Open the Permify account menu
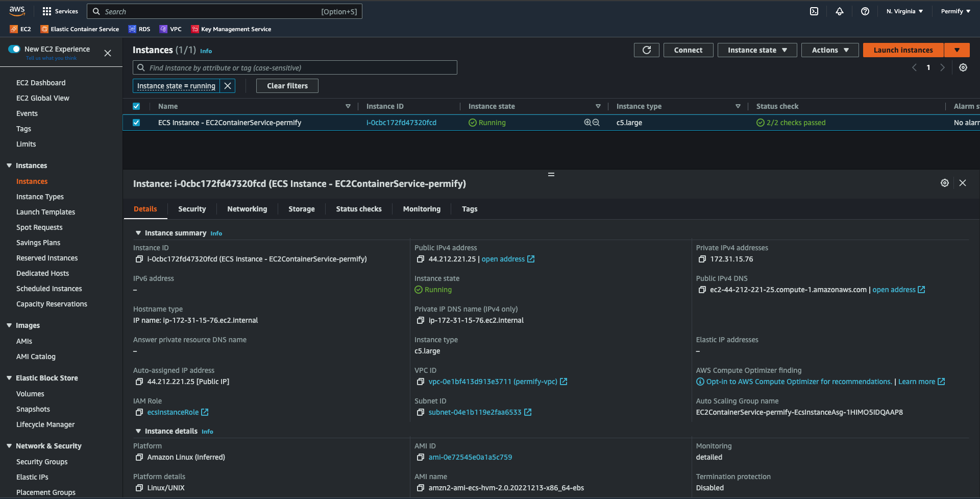 [955, 11]
